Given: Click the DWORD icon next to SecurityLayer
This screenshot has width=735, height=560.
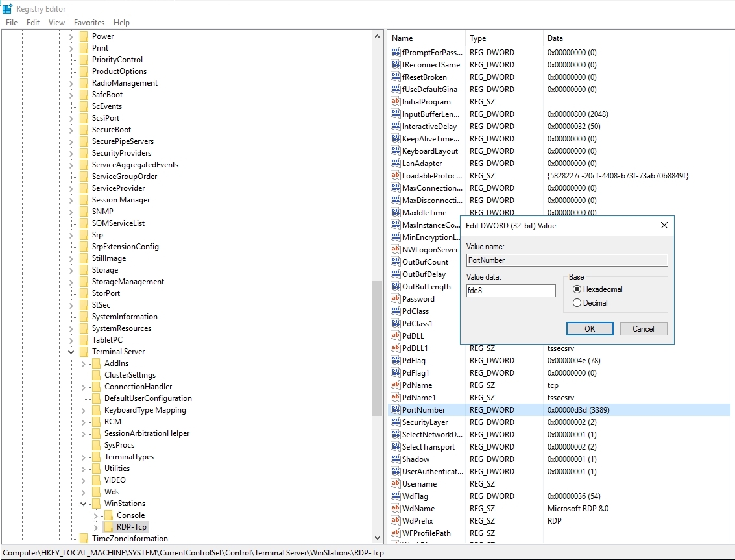Looking at the screenshot, I should tap(395, 422).
